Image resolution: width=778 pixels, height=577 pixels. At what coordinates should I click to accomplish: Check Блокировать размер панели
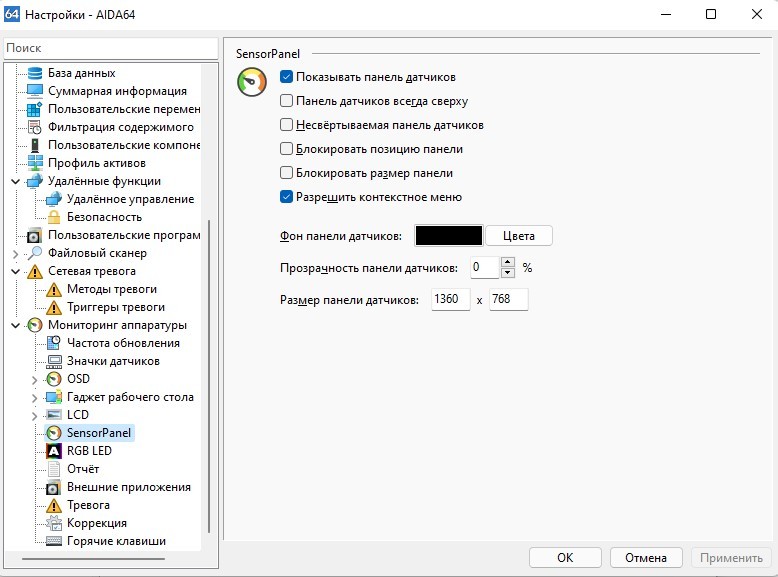[x=286, y=173]
